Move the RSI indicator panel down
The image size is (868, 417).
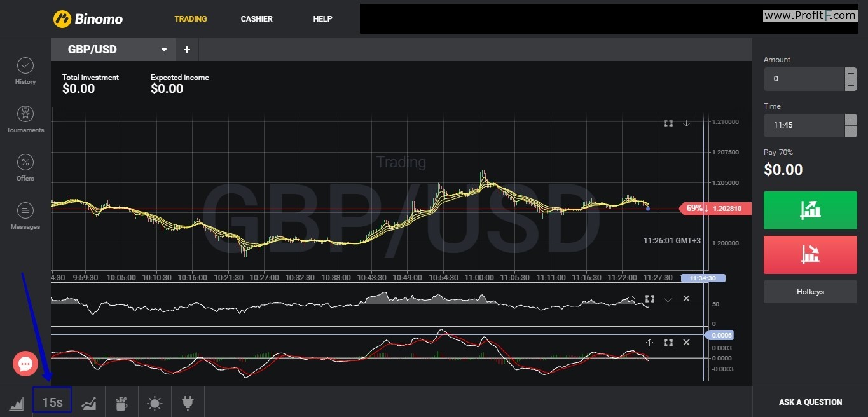668,298
